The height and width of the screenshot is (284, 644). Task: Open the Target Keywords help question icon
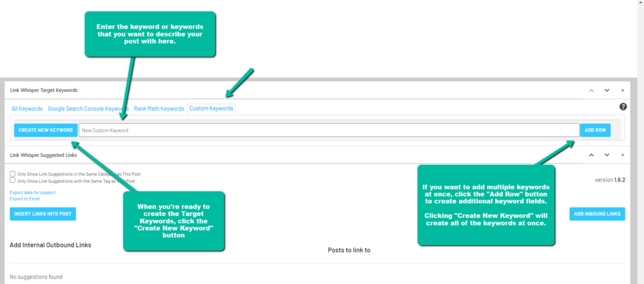tap(623, 107)
